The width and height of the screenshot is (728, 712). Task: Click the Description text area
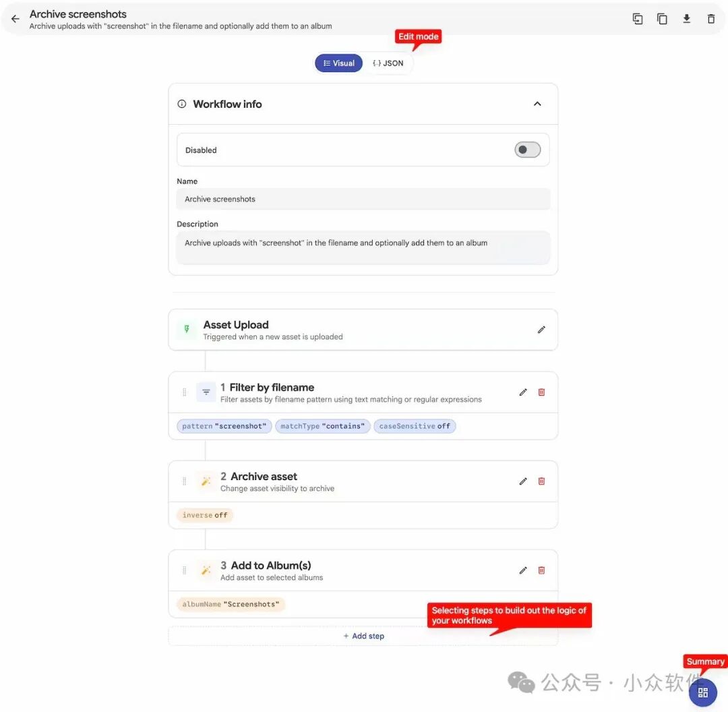tap(363, 247)
